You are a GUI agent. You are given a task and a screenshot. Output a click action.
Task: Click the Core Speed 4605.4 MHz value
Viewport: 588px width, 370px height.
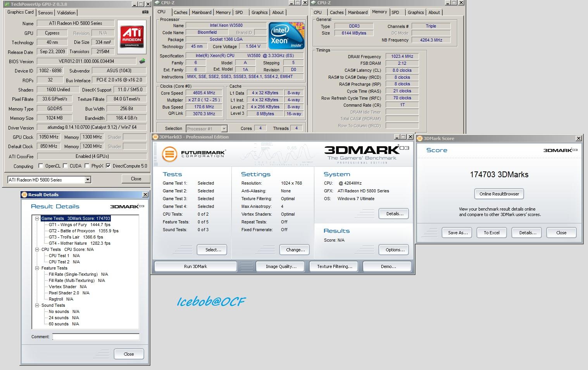204,93
